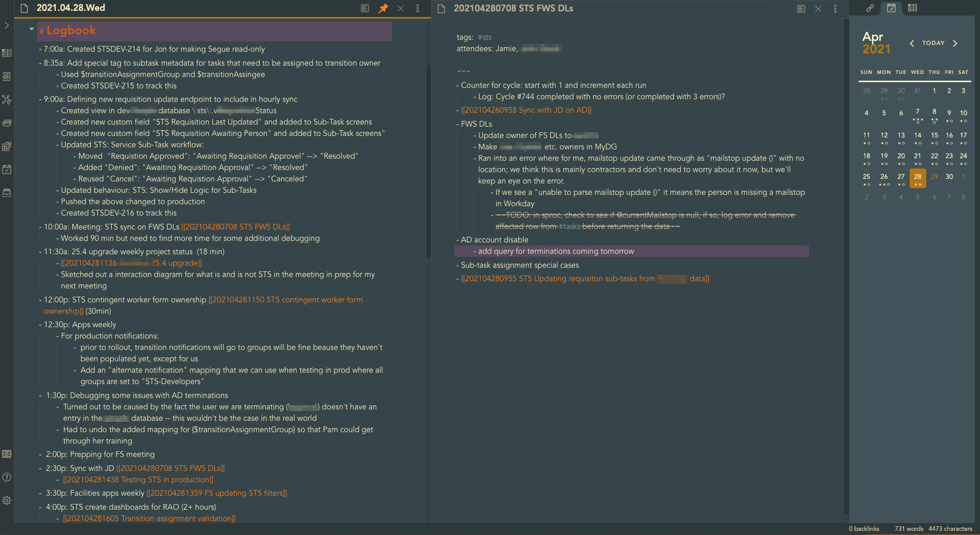Open the Help question mark icon
The image size is (980, 535).
7,478
